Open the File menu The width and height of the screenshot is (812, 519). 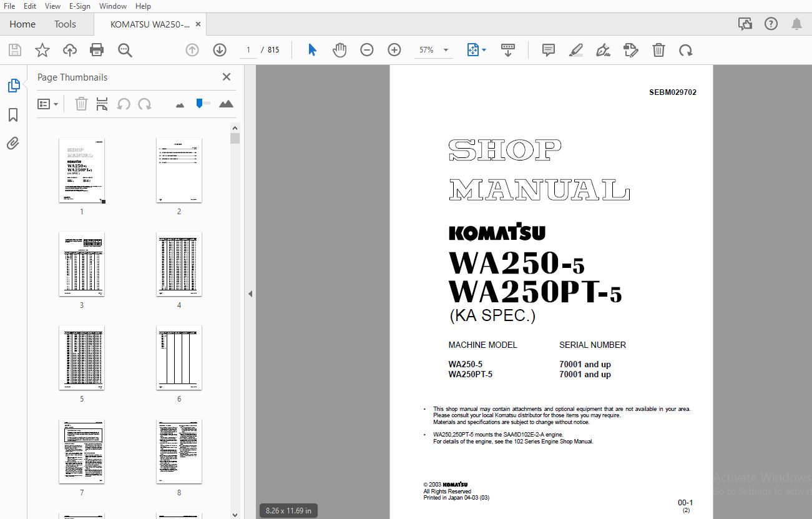[x=9, y=6]
